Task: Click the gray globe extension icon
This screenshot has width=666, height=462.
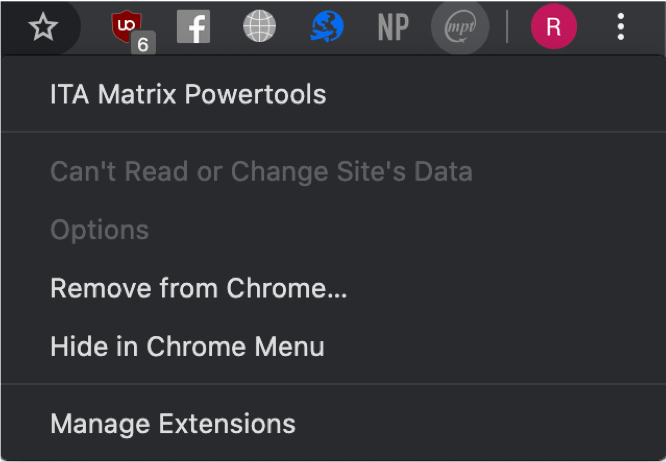Action: pos(260,27)
